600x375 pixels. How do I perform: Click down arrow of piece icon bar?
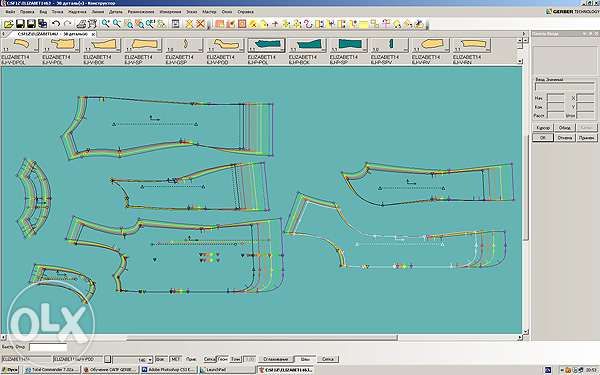(x=520, y=61)
